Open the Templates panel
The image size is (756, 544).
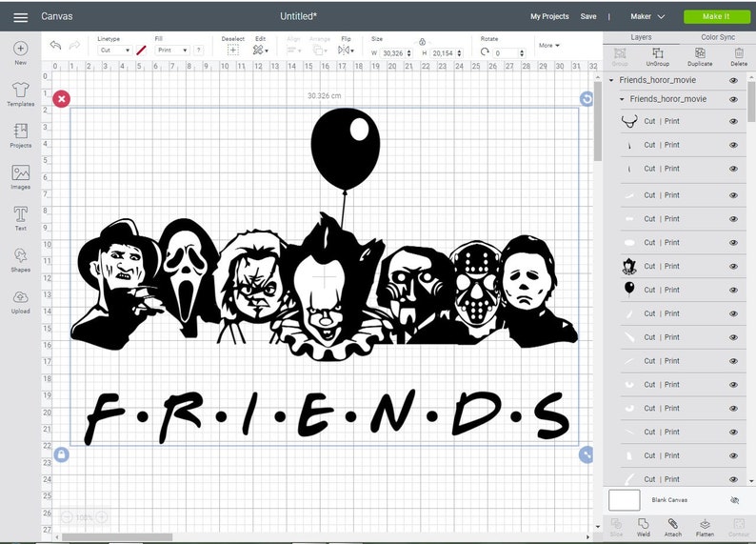click(x=20, y=90)
